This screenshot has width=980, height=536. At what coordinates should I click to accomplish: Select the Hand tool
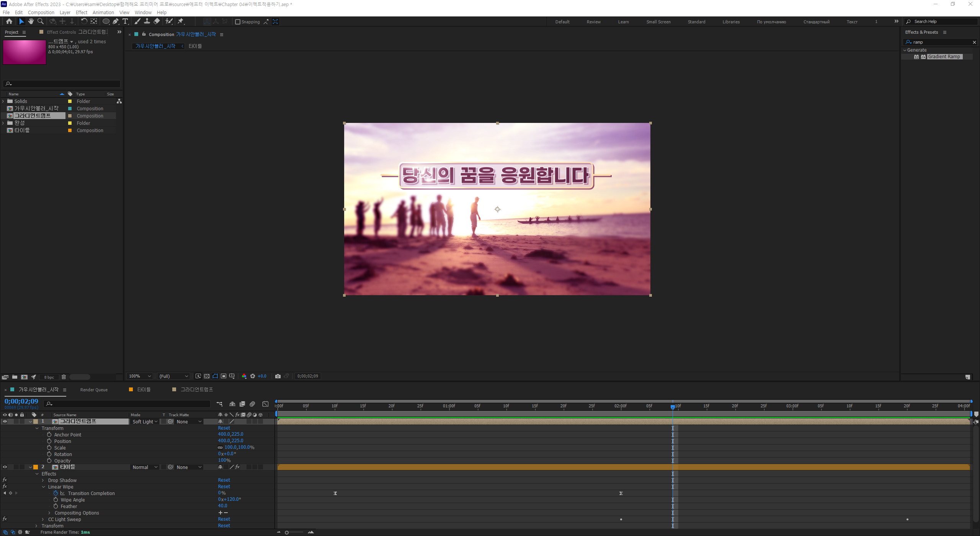[x=31, y=21]
